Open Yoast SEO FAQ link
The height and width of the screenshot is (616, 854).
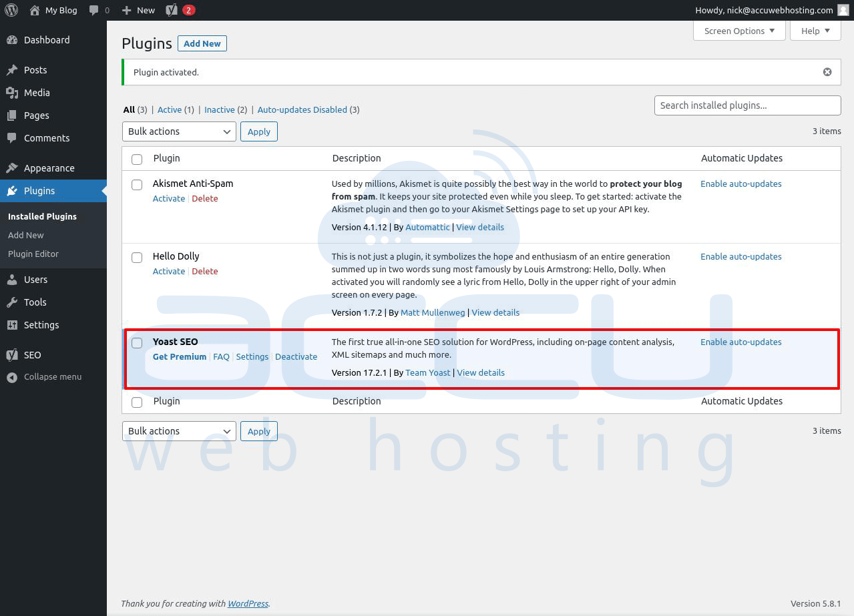pos(221,356)
